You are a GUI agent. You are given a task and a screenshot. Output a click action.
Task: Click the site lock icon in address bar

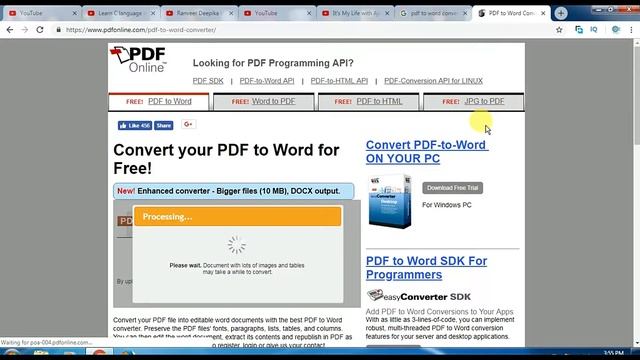point(59,30)
